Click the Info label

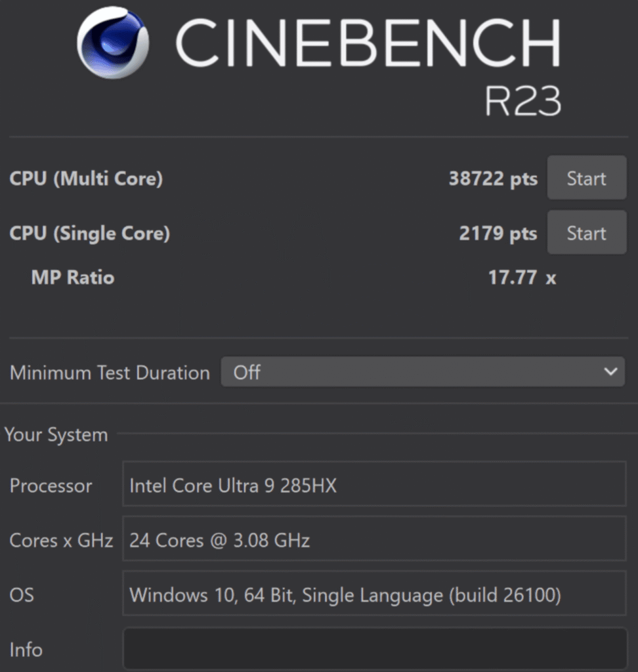coord(26,650)
